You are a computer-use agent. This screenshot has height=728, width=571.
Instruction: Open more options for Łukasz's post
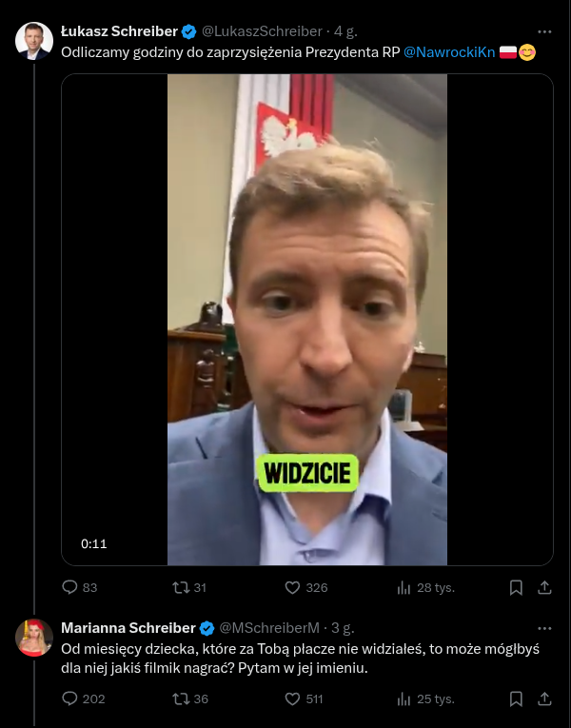(544, 30)
